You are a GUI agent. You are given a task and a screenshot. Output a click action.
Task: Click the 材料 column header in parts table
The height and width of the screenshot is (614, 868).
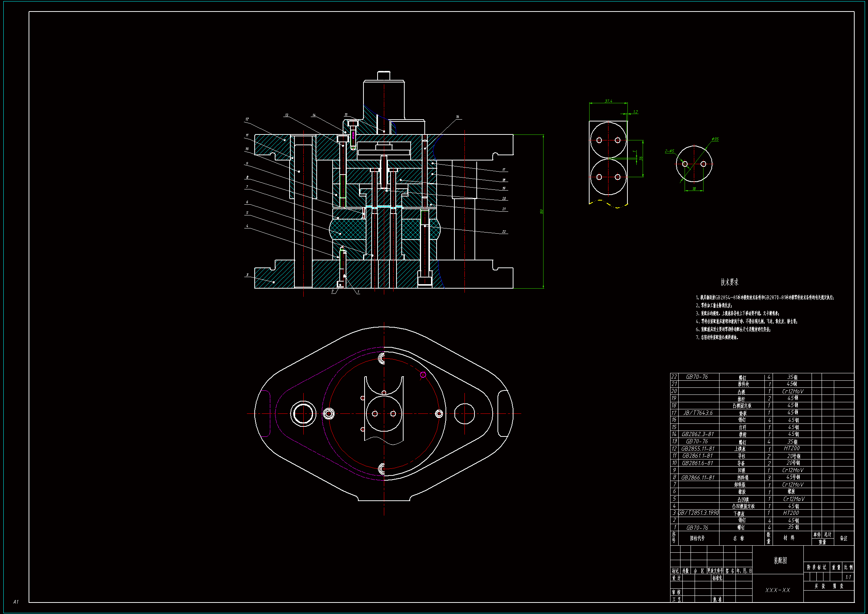789,537
